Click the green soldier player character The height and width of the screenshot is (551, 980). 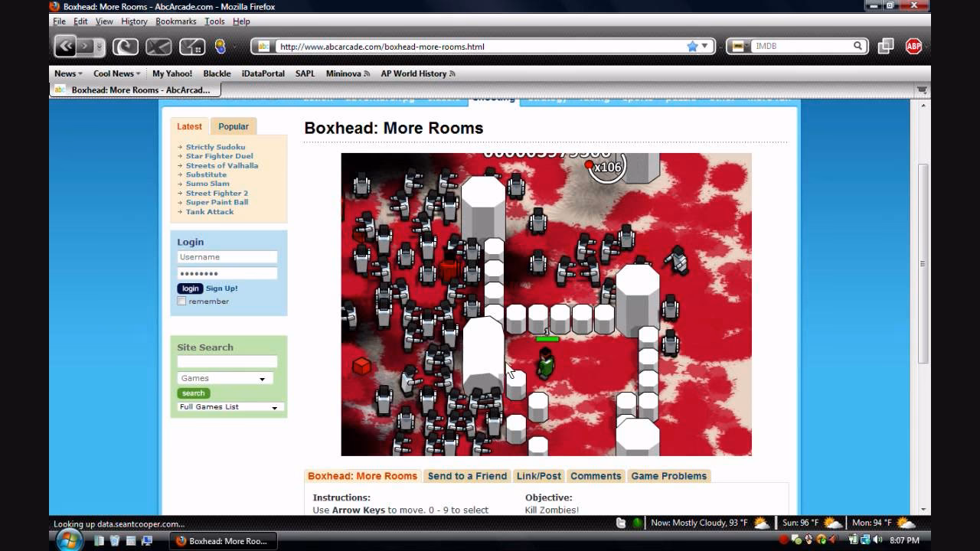(544, 363)
